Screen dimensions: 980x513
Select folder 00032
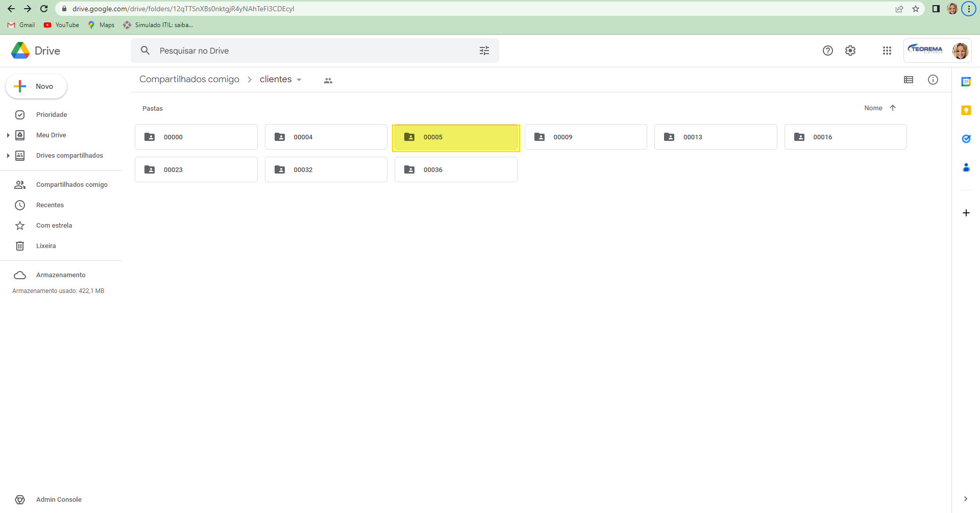[326, 169]
